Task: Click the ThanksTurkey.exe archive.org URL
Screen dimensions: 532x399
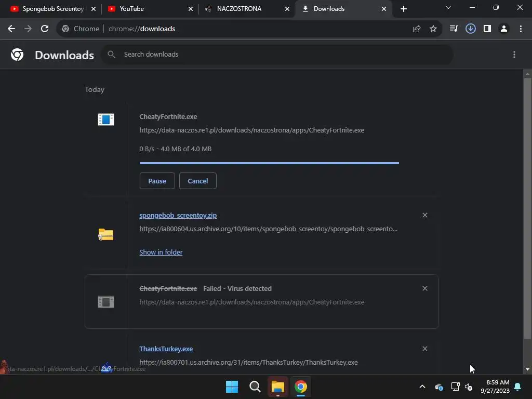Action: coord(248,362)
